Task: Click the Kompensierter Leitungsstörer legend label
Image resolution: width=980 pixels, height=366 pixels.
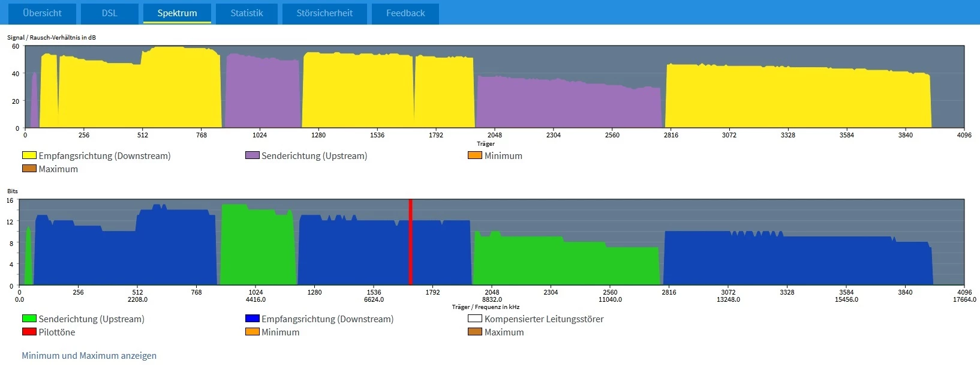Action: (x=544, y=319)
